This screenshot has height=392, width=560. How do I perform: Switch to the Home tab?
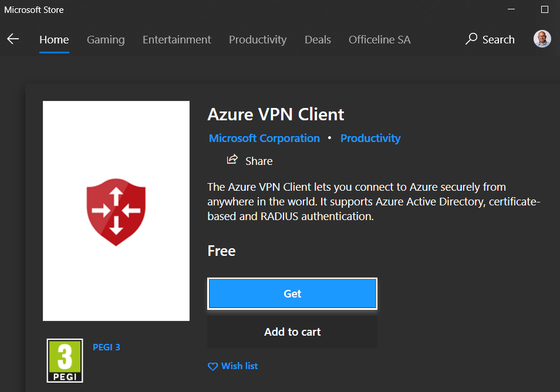54,40
